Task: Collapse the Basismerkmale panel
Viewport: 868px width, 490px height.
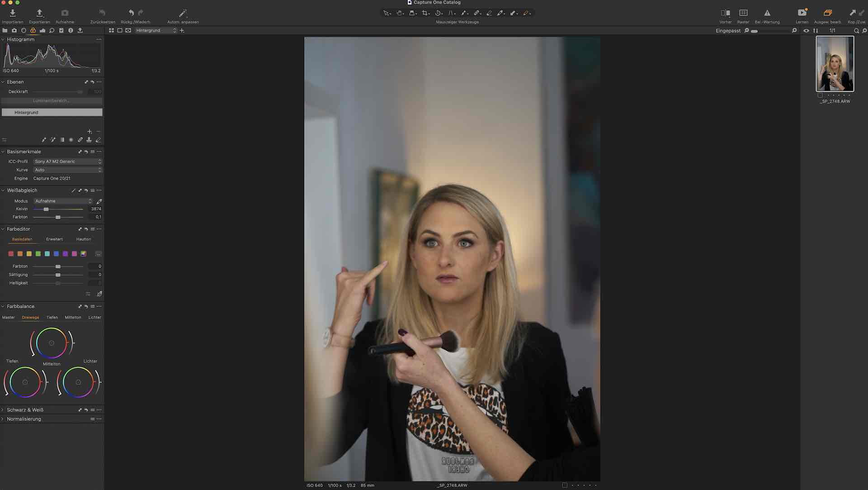Action: coord(3,152)
